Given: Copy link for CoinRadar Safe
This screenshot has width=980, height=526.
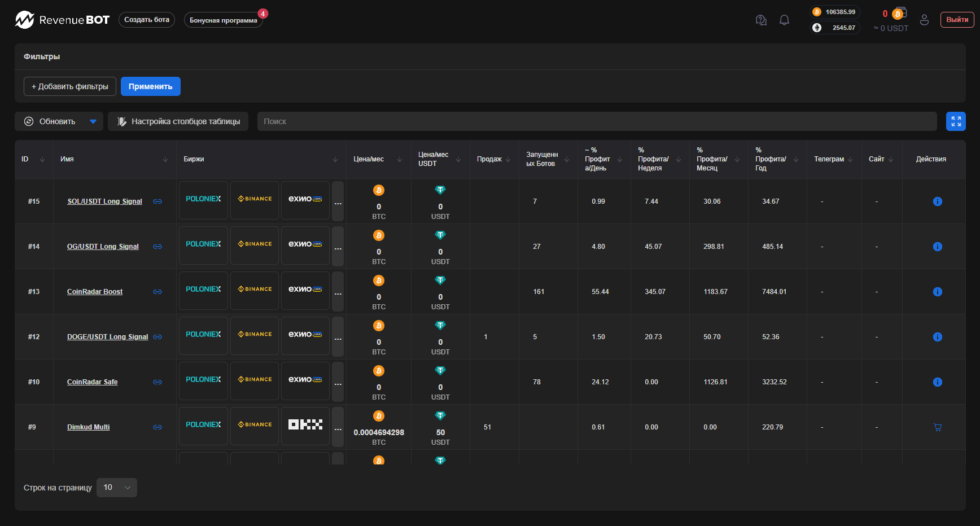Looking at the screenshot, I should pos(158,382).
